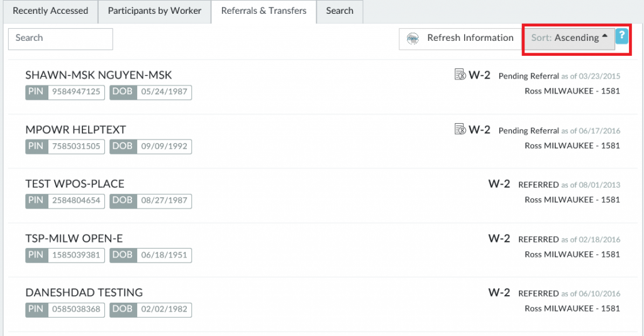
Task: Select participant TEST WPOS-PLACE
Action: pos(75,184)
